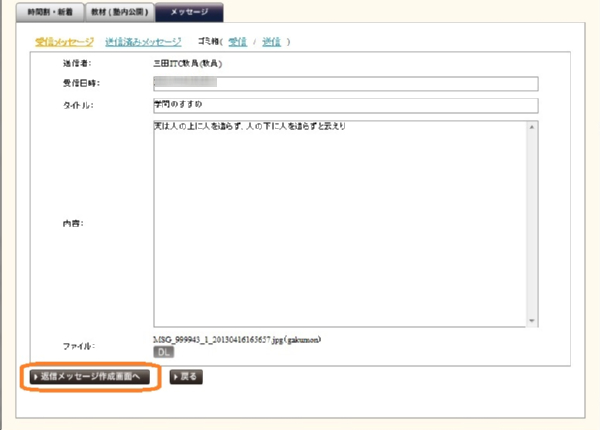Click the attached file name MSG_999943 jpg
The height and width of the screenshot is (430, 600).
pyautogui.click(x=236, y=340)
